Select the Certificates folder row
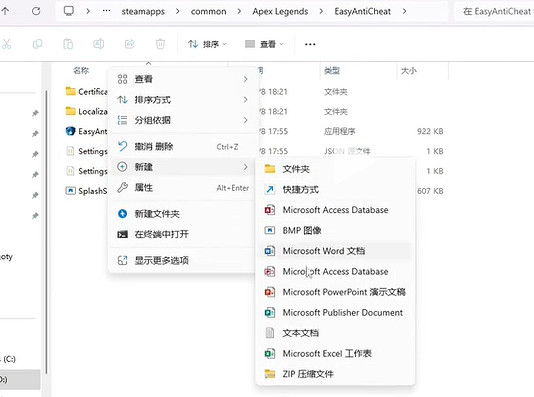534x397 pixels. [87, 92]
